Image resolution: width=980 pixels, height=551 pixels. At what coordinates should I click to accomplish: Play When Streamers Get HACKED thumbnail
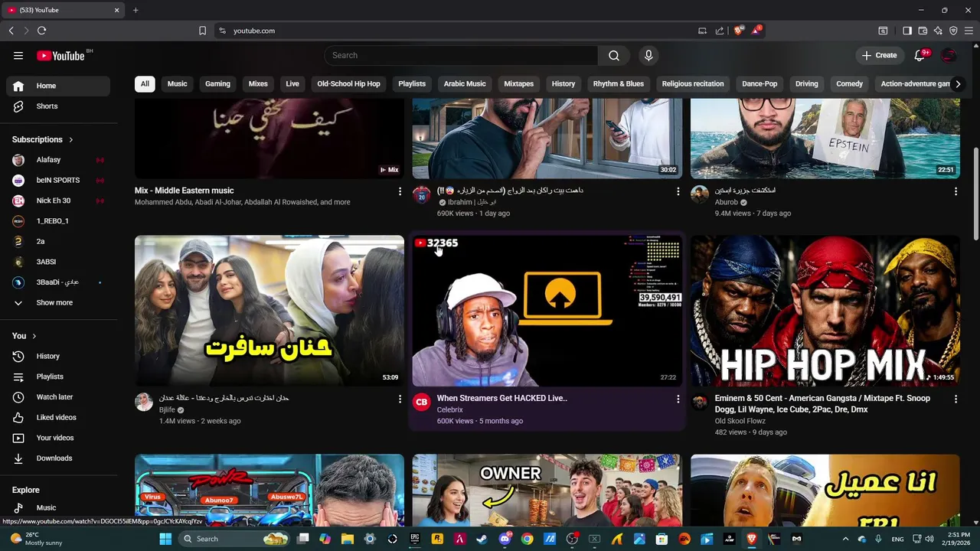[x=547, y=311]
